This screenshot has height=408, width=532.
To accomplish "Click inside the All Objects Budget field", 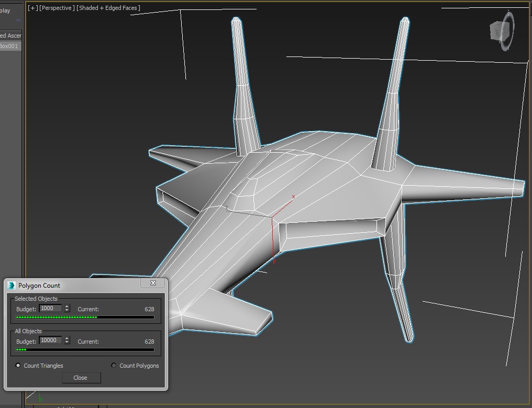I will [x=51, y=340].
